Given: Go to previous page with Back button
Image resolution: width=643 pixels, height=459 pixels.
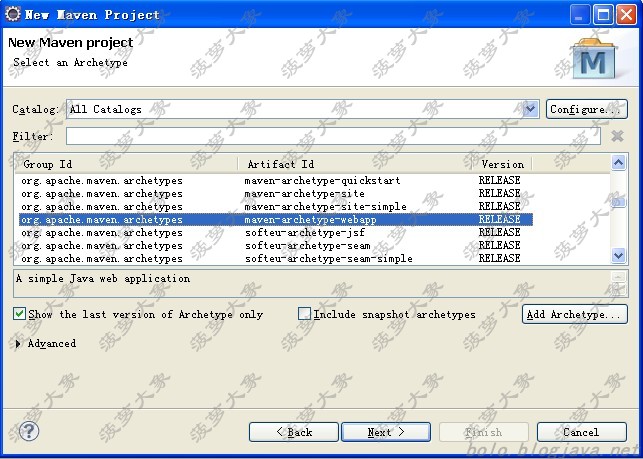Looking at the screenshot, I should click(x=294, y=432).
